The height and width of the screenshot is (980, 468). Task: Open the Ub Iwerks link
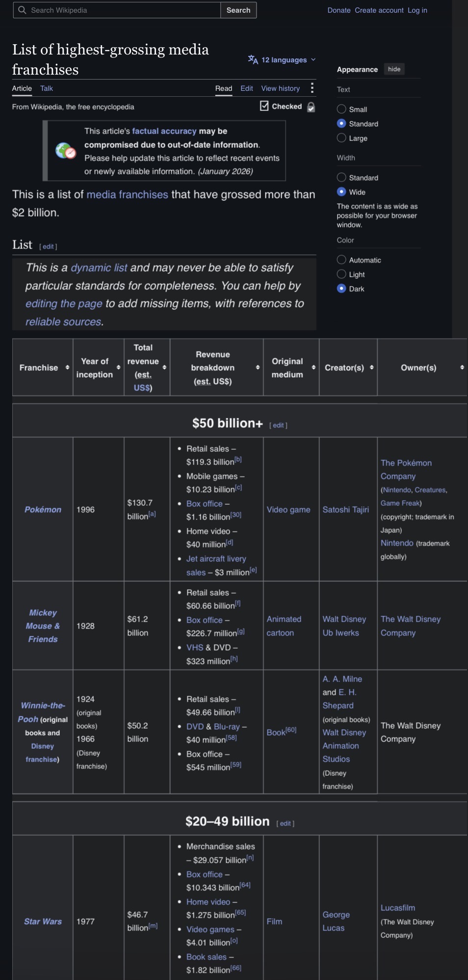pyautogui.click(x=341, y=633)
